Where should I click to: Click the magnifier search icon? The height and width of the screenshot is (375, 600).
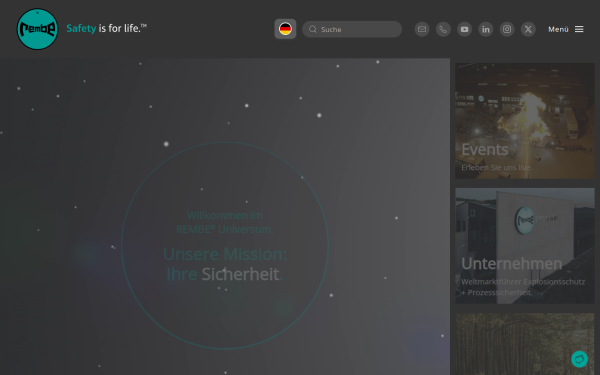point(313,29)
